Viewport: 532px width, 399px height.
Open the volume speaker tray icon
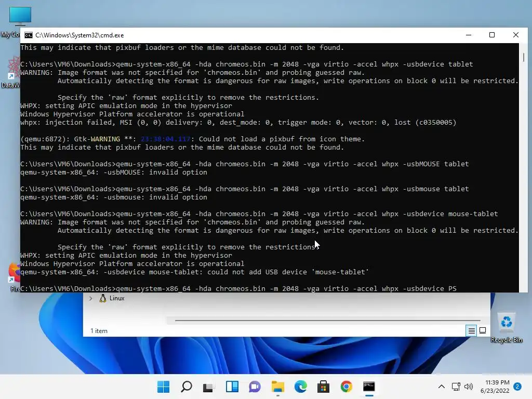[469, 387]
